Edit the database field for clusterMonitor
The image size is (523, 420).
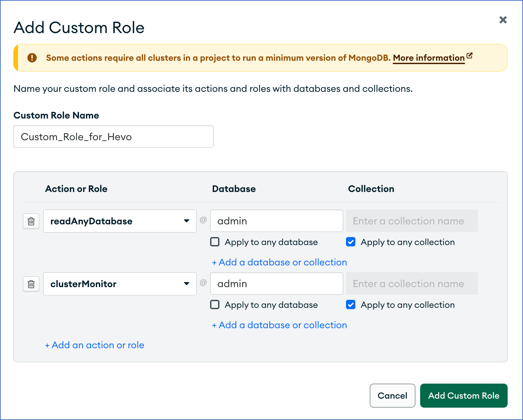277,283
